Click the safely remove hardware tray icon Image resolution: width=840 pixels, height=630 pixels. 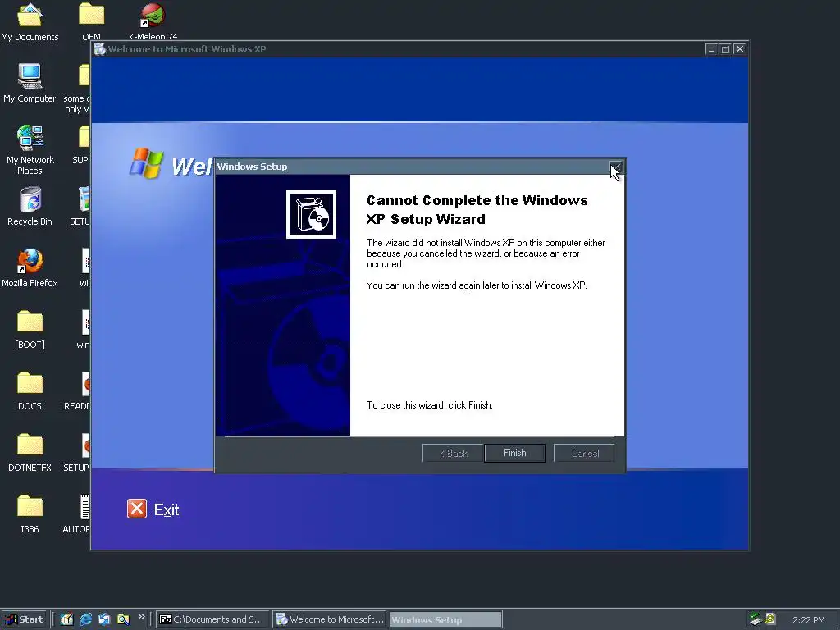[756, 619]
